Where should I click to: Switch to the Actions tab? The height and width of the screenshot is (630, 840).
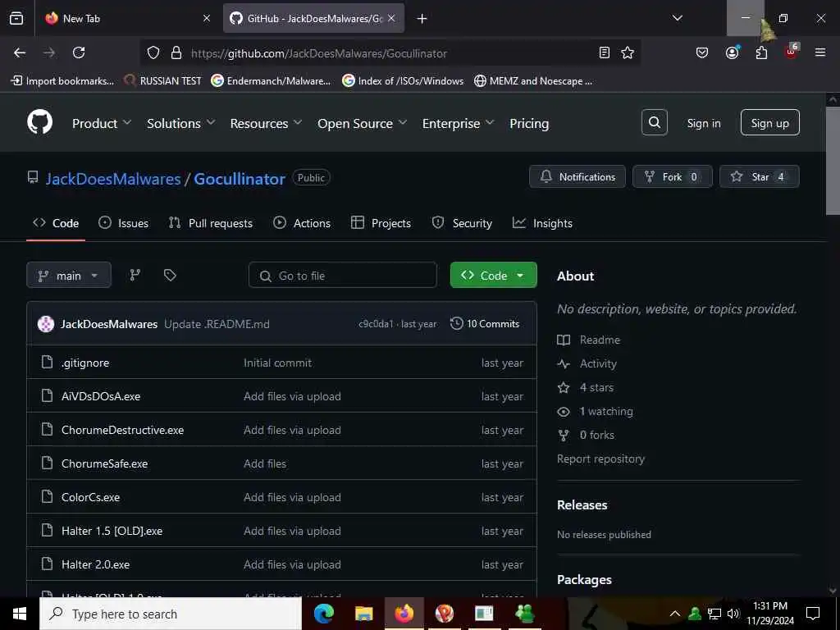(x=302, y=223)
